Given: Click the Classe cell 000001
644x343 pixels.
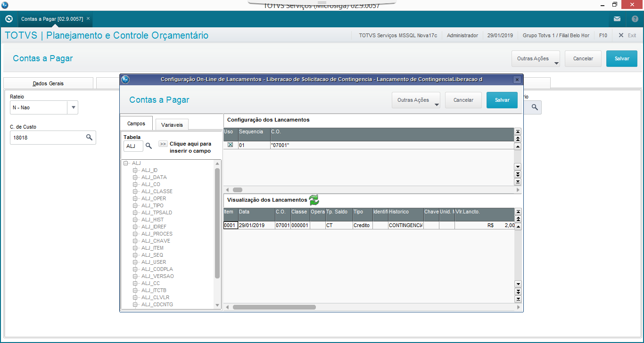Looking at the screenshot, I should (300, 225).
